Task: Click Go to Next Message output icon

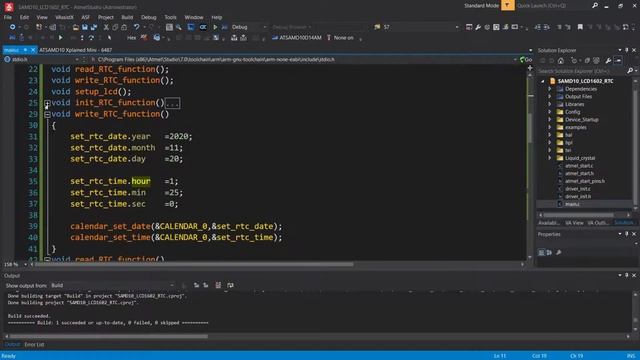Action: (x=206, y=285)
